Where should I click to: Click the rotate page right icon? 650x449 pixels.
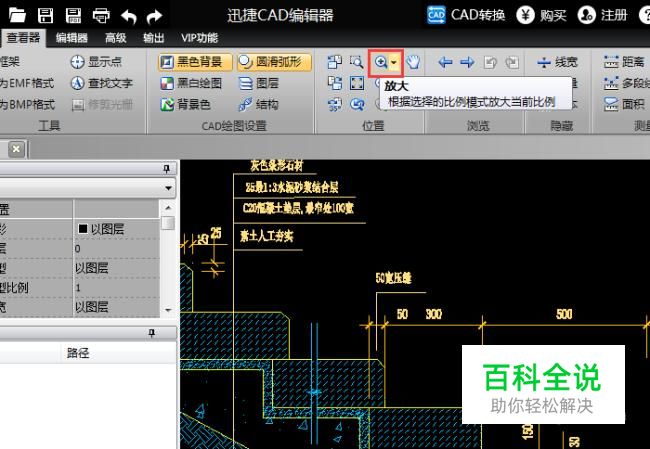(x=512, y=63)
